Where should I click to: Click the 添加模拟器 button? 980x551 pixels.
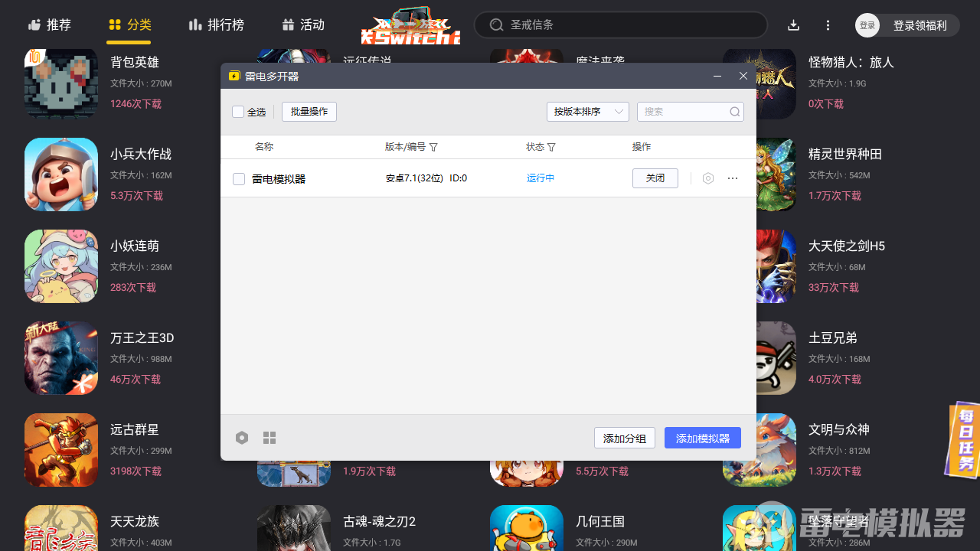coord(702,437)
